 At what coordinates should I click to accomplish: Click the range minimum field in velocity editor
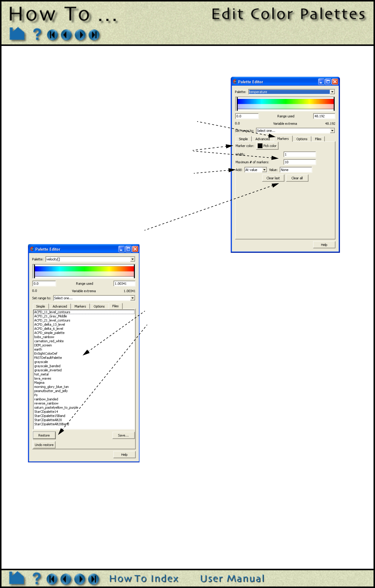click(44, 284)
